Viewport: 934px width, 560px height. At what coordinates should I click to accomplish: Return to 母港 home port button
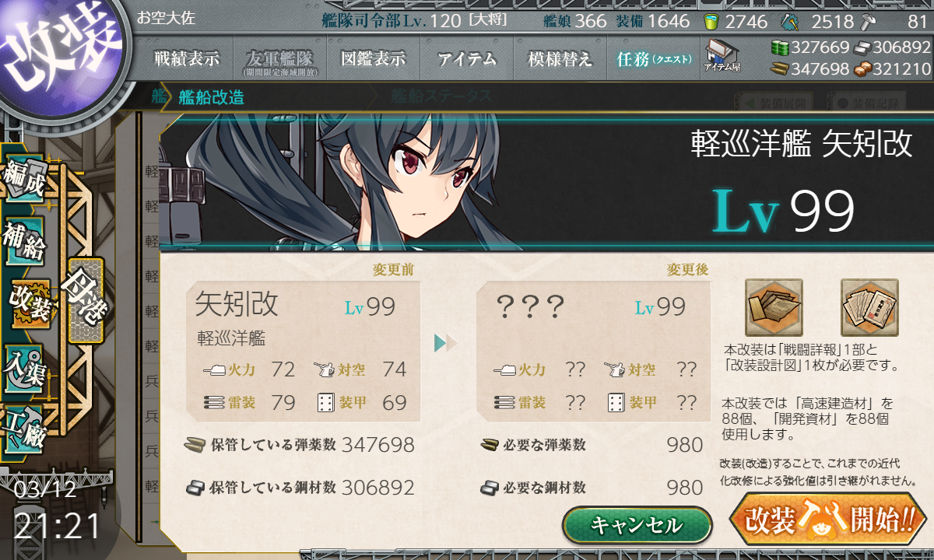coord(84,299)
